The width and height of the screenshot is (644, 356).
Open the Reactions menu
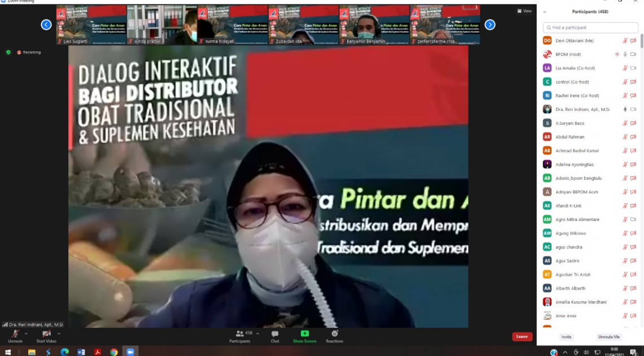click(x=334, y=336)
